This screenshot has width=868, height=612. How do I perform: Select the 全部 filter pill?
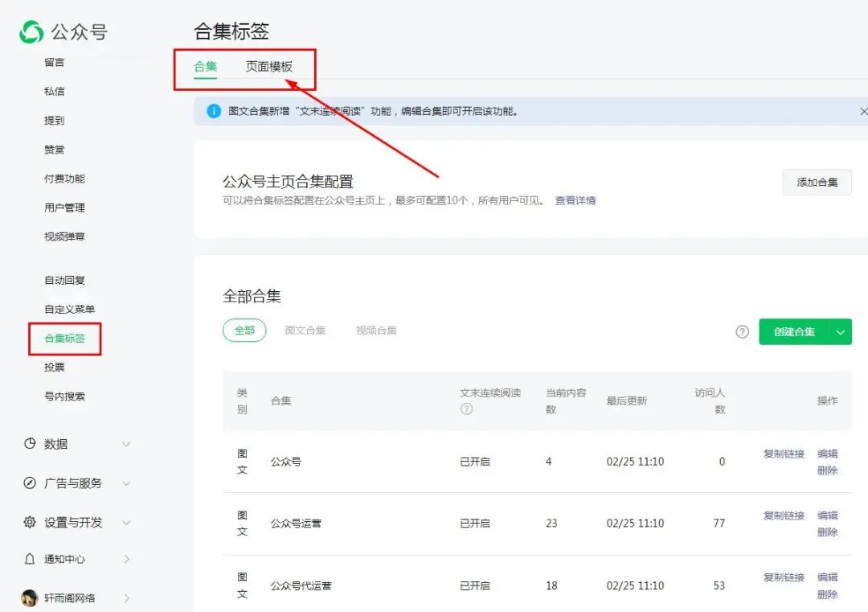point(244,331)
